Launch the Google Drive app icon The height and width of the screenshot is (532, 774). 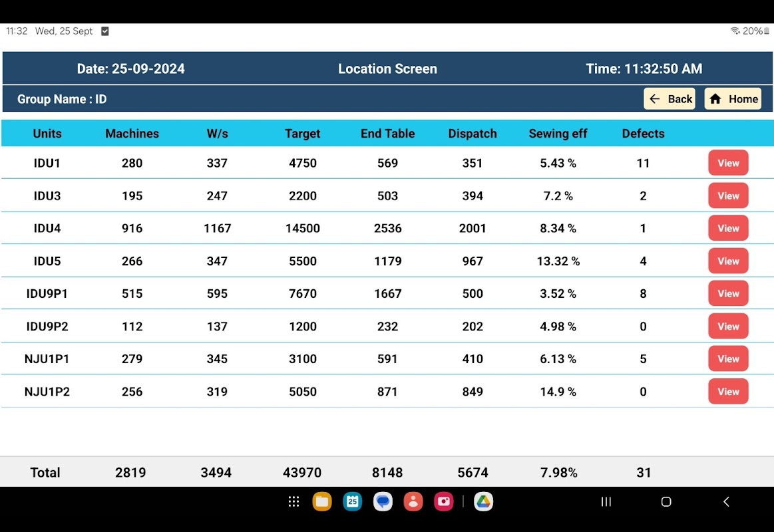(x=483, y=501)
